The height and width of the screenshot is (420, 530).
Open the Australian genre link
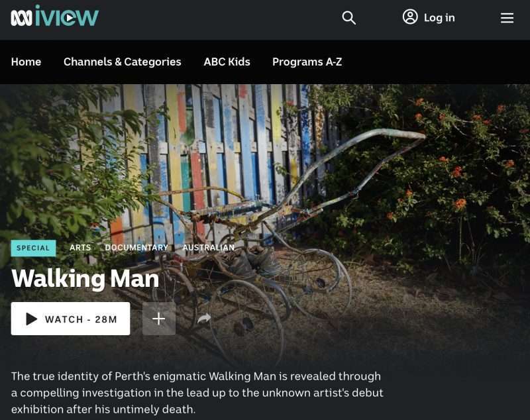click(209, 248)
